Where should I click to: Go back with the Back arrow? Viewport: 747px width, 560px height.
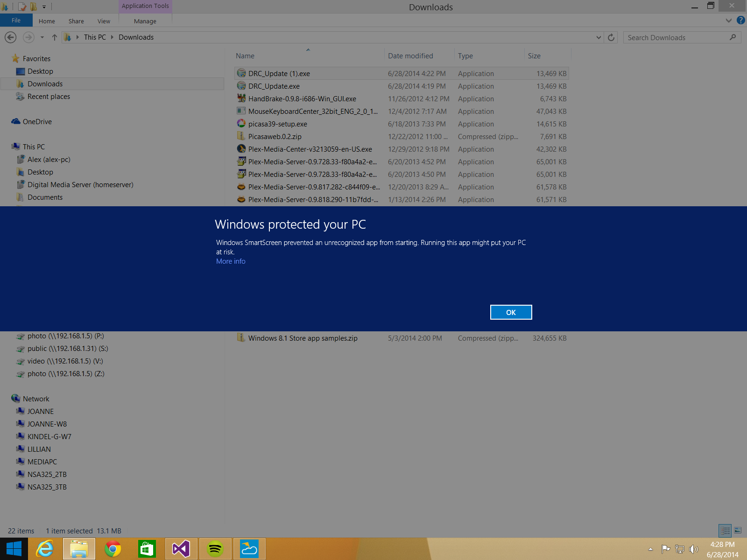click(10, 37)
